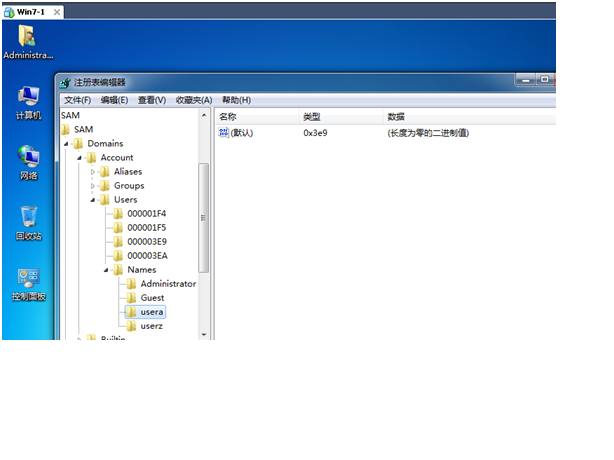Viewport: 614px width, 460px height.
Task: Collapse the Account tree node
Action: click(79, 158)
